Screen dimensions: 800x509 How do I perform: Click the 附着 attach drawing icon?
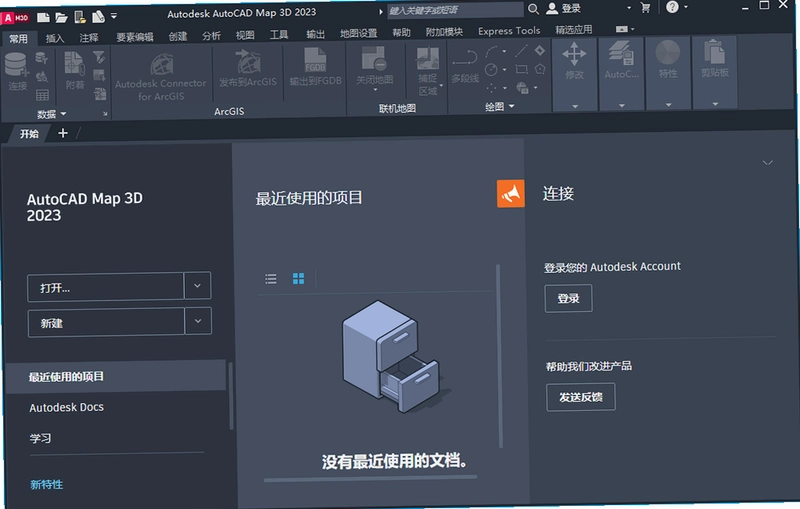[x=74, y=65]
